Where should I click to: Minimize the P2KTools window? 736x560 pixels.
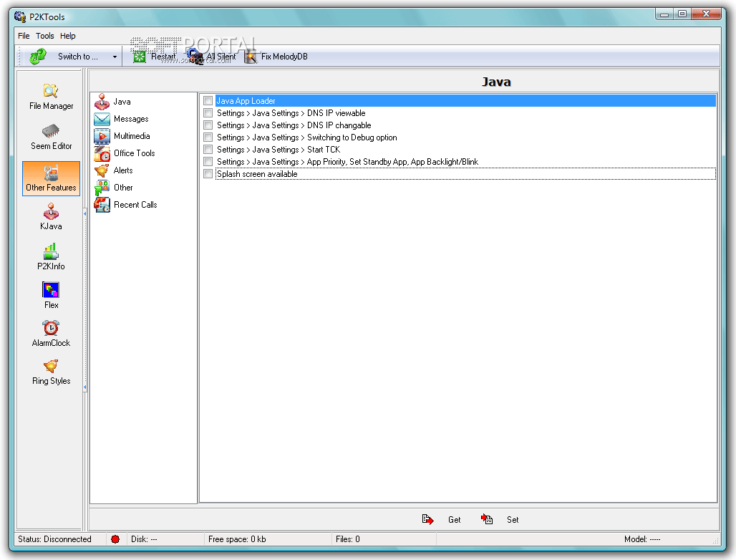[x=664, y=14]
